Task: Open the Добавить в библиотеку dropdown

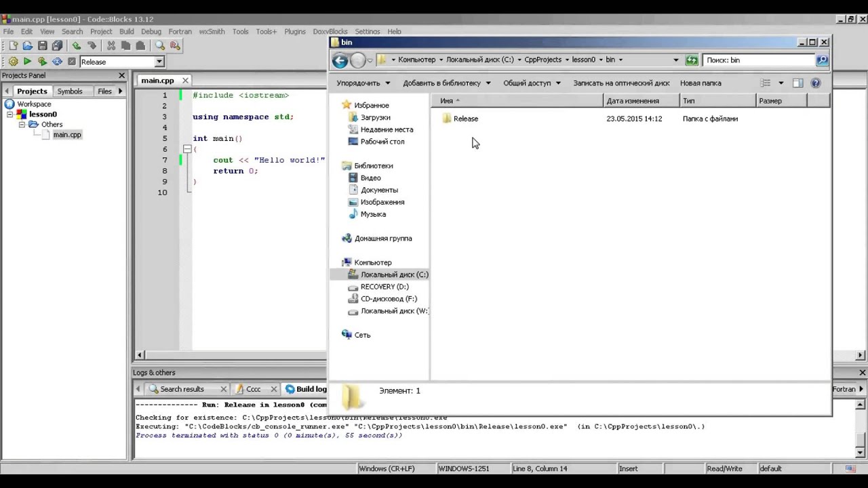Action: click(446, 83)
